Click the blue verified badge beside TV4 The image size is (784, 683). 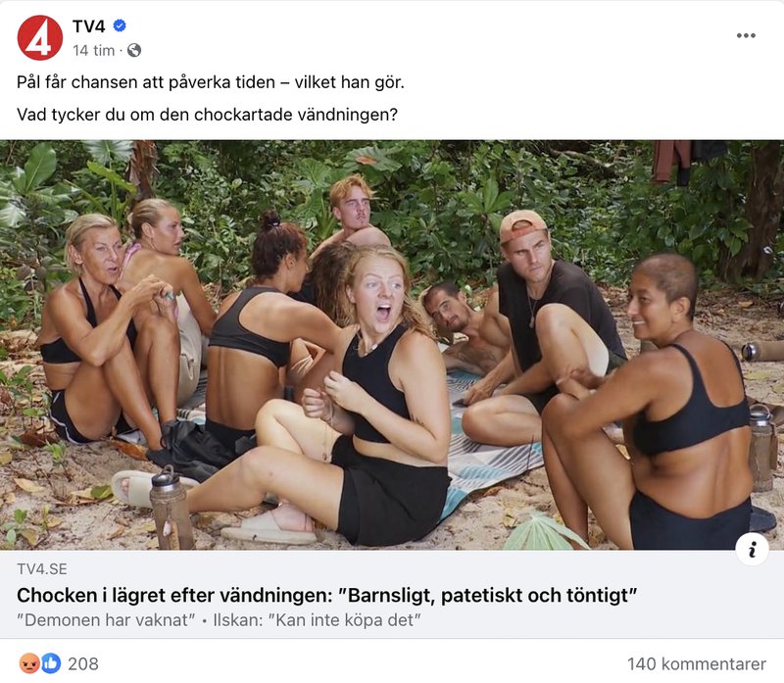tap(120, 25)
